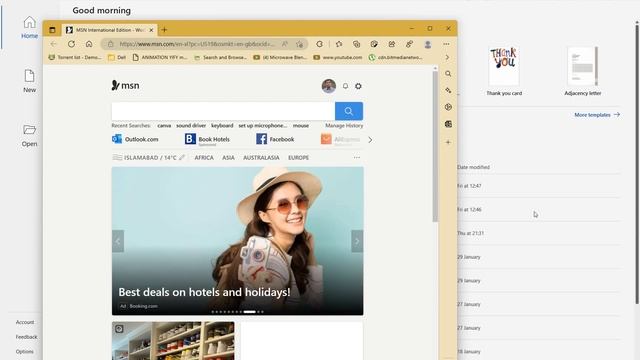The height and width of the screenshot is (360, 640).
Task: Search again for recent term canva
Action: pyautogui.click(x=164, y=126)
